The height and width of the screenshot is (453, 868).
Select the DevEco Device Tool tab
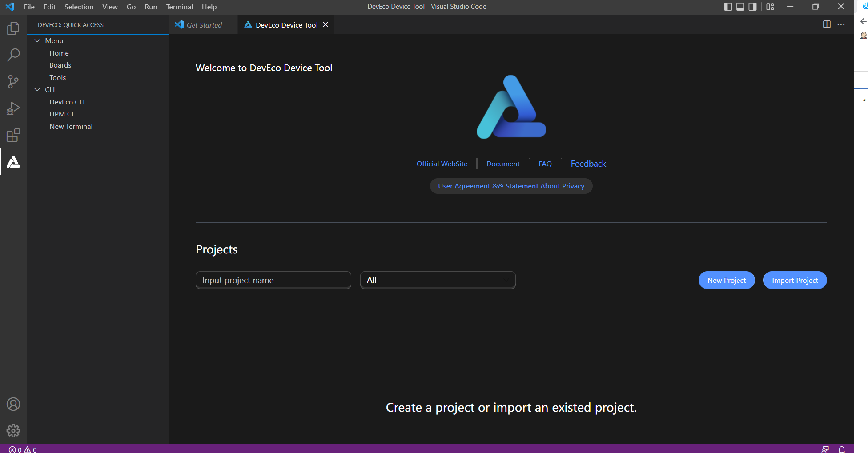click(x=287, y=25)
